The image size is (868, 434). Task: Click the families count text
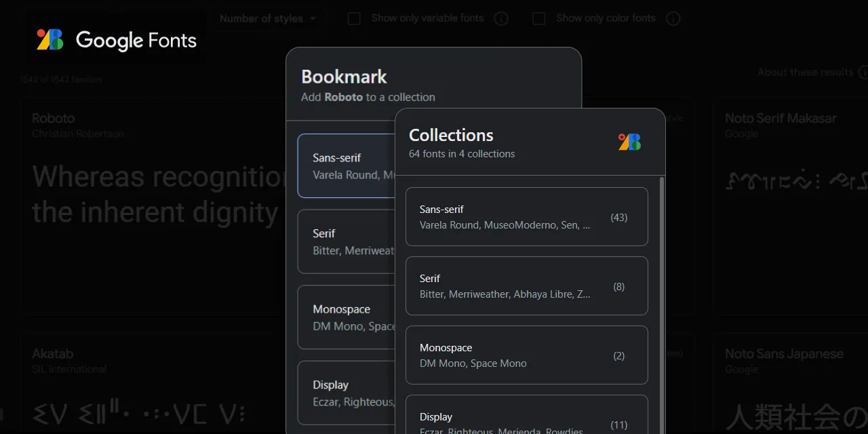coord(61,79)
